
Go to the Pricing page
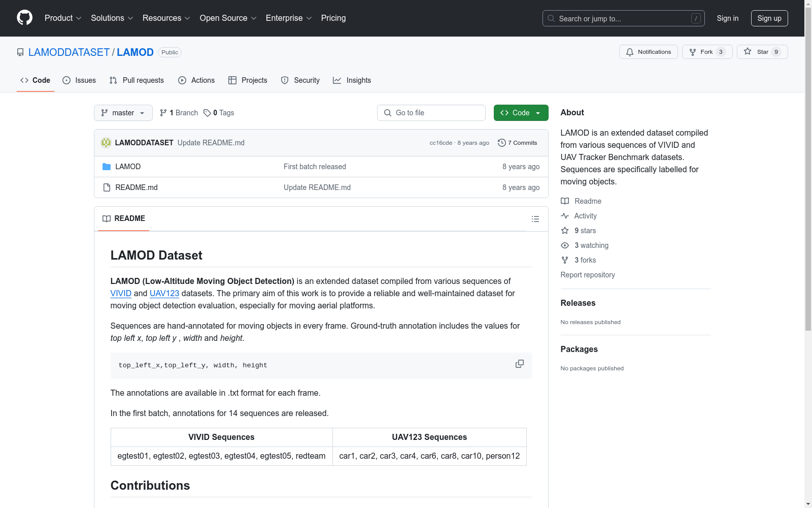tap(333, 18)
